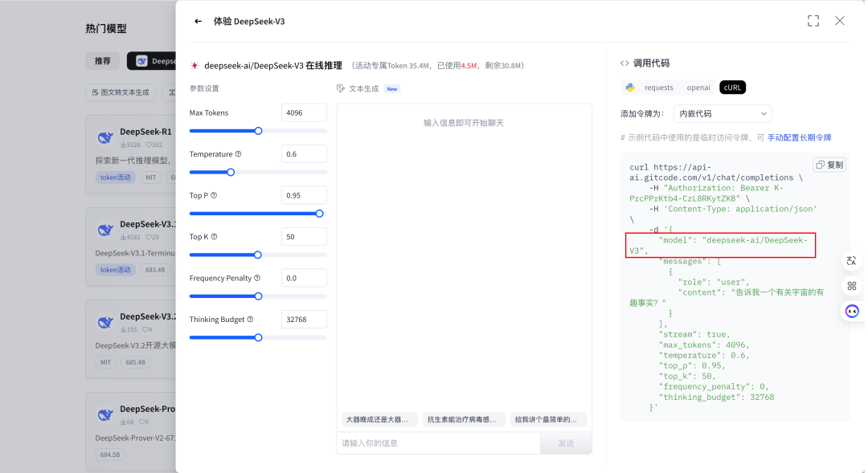Image resolution: width=868 pixels, height=473 pixels.
Task: Switch to the openai code tab
Action: pyautogui.click(x=698, y=88)
